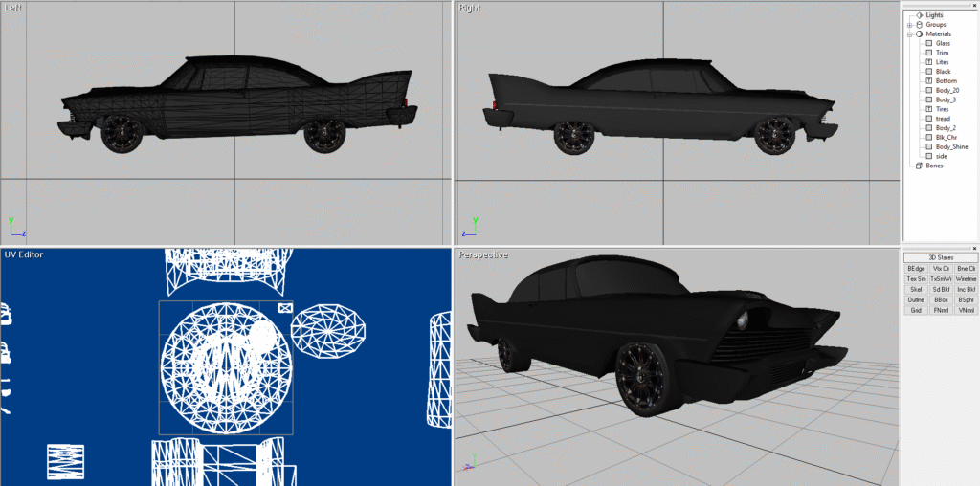Click the 3D States header button
Image resolution: width=980 pixels, height=486 pixels.
click(941, 257)
